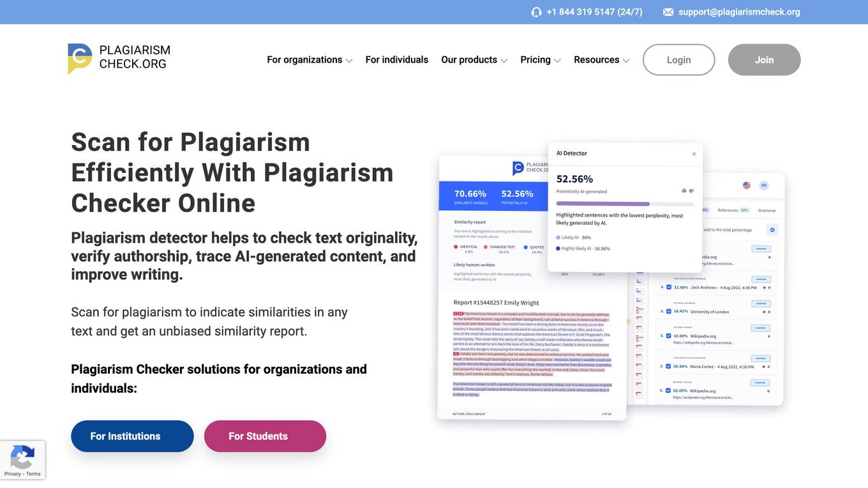Click the Similarity report heading
This screenshot has height=488, width=868.
(470, 222)
